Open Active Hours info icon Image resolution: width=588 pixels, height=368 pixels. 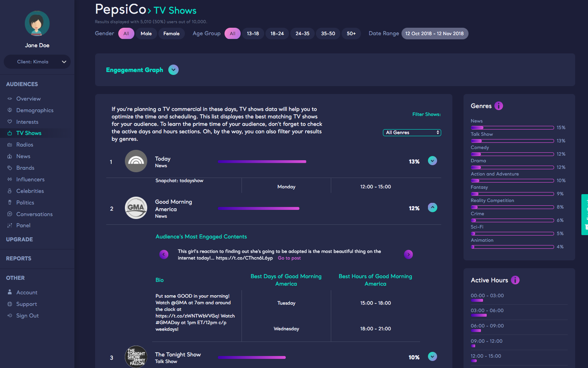(x=515, y=280)
